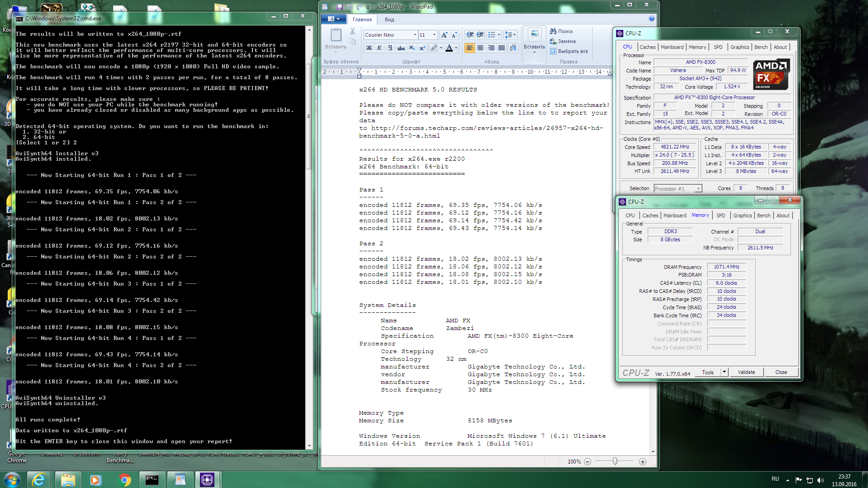Open Mainboard tab in upper CPU-Z window
Image resolution: width=868 pixels, height=488 pixels.
672,47
